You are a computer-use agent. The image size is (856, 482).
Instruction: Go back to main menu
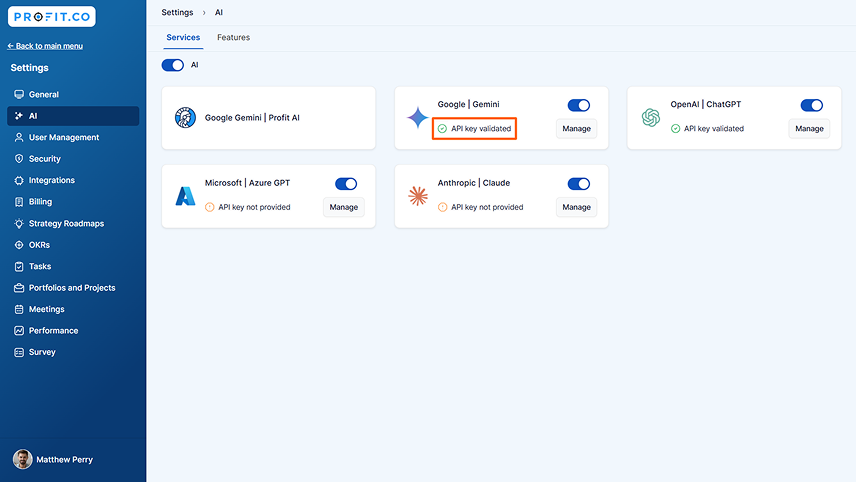(45, 46)
